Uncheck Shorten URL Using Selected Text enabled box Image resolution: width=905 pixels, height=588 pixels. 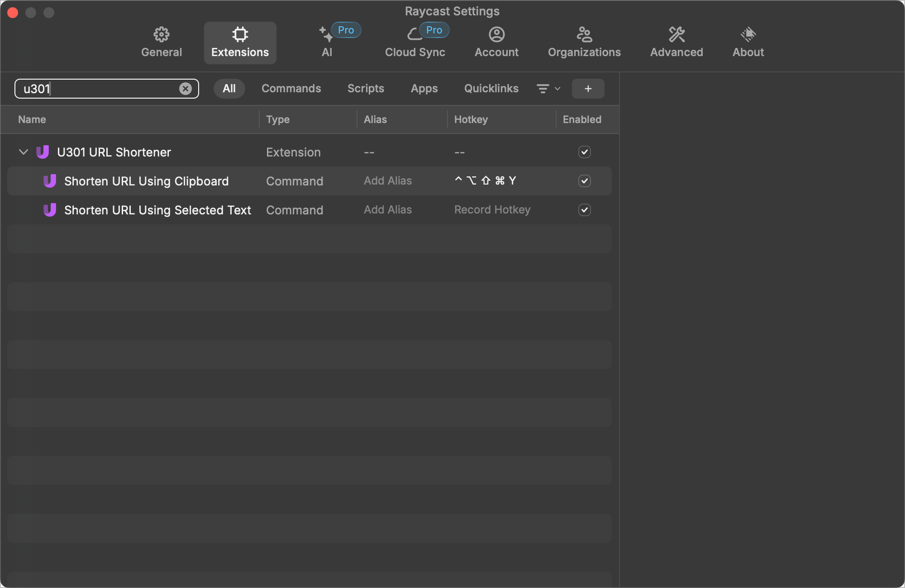click(x=584, y=210)
